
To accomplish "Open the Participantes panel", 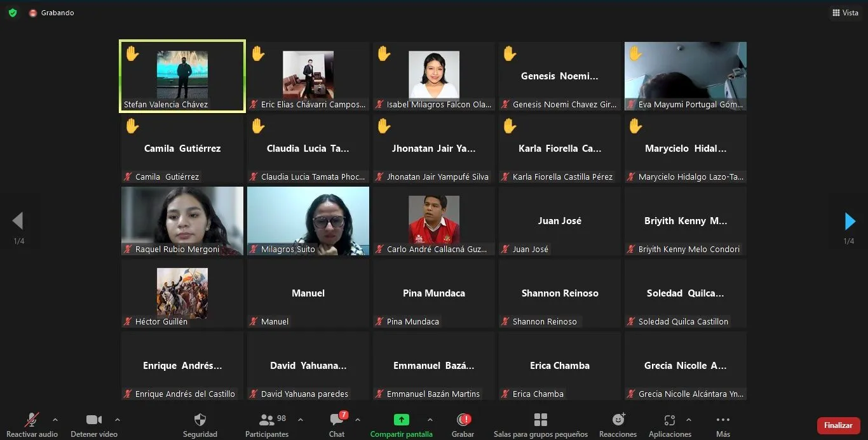I will (267, 420).
